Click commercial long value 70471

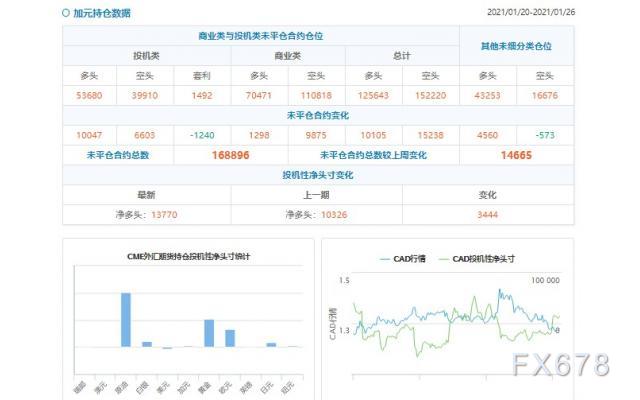259,96
